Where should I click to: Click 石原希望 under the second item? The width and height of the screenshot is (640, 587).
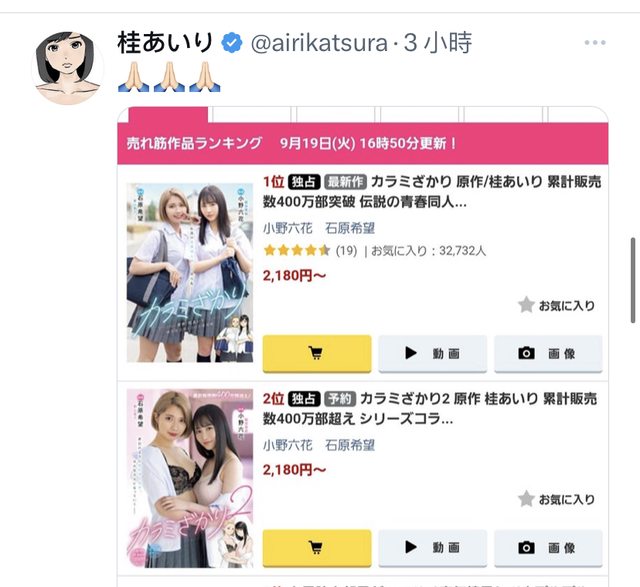(x=350, y=445)
